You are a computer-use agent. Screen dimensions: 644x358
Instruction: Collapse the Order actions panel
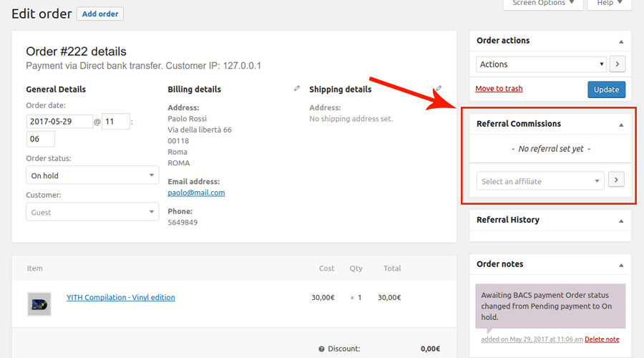[620, 42]
